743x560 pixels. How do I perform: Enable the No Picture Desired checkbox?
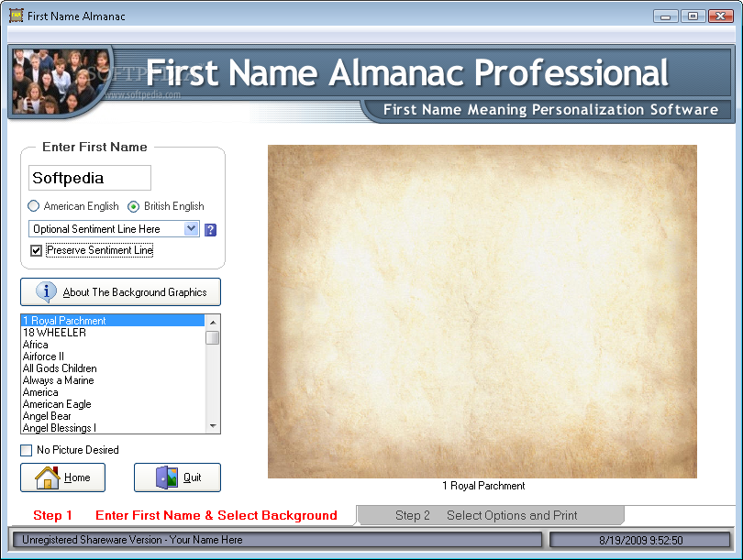point(27,450)
